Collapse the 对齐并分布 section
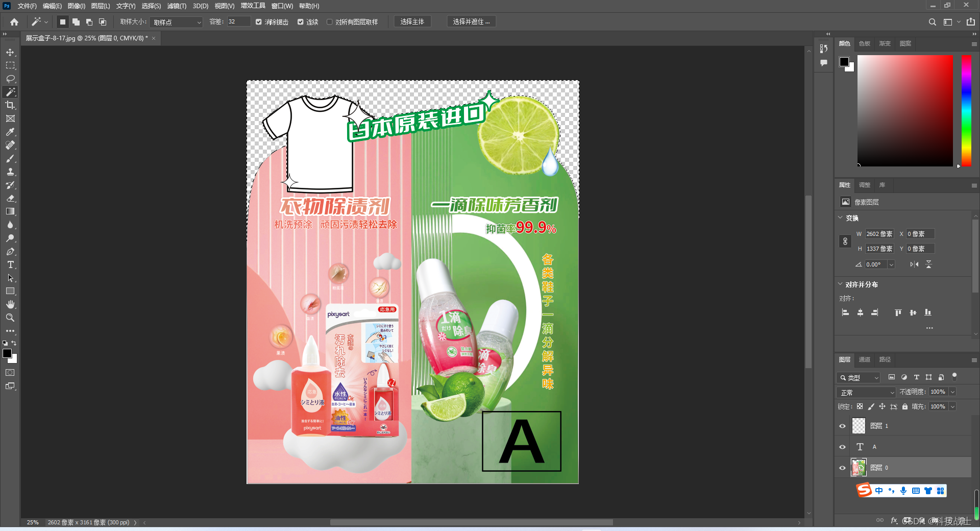The image size is (980, 531). click(x=841, y=284)
